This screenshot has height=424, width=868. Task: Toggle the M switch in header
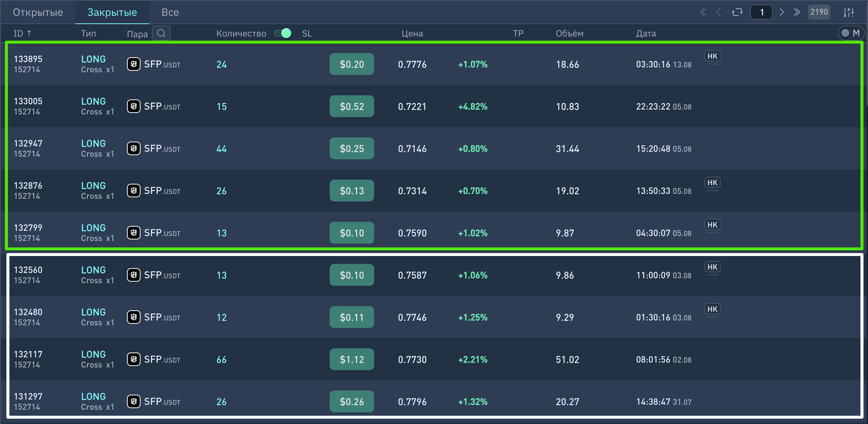(x=851, y=33)
